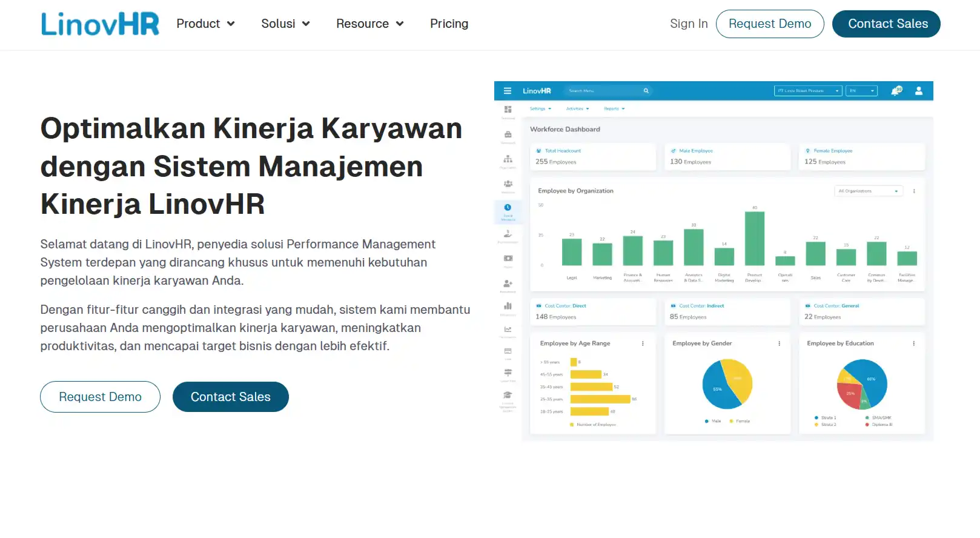The height and width of the screenshot is (538, 980).
Task: Click the card-shaped sidebar icon
Action: pyautogui.click(x=508, y=351)
